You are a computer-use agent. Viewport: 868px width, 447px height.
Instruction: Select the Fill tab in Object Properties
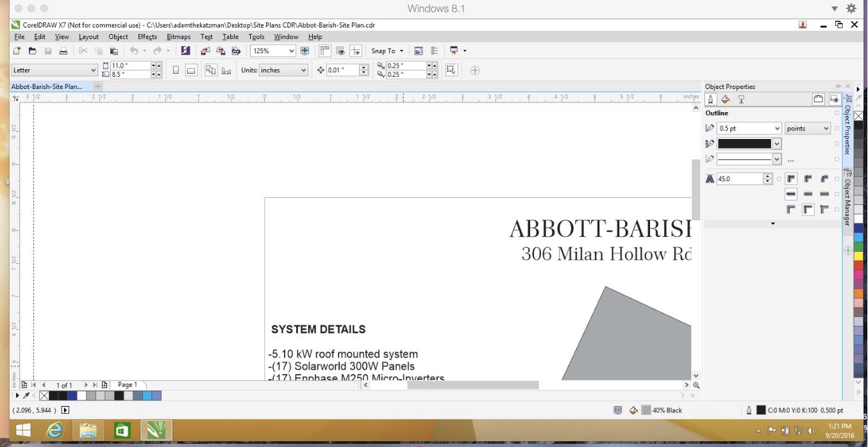pyautogui.click(x=726, y=100)
